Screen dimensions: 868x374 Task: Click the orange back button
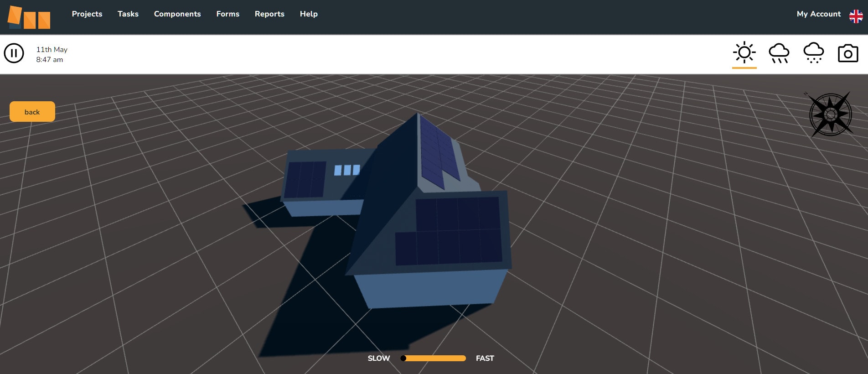[x=32, y=112]
